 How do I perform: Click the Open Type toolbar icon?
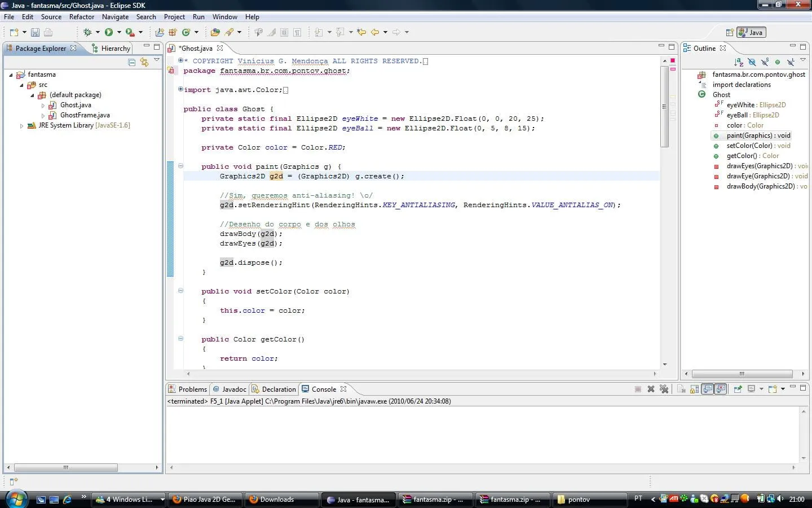click(x=215, y=32)
